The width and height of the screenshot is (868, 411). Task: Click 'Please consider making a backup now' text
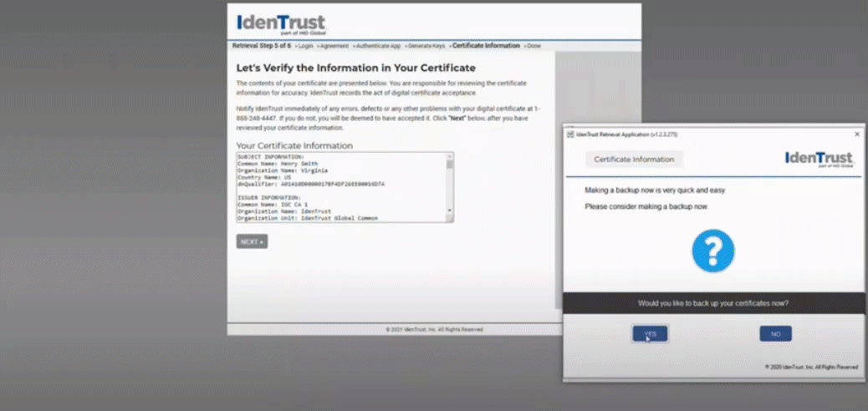point(646,207)
